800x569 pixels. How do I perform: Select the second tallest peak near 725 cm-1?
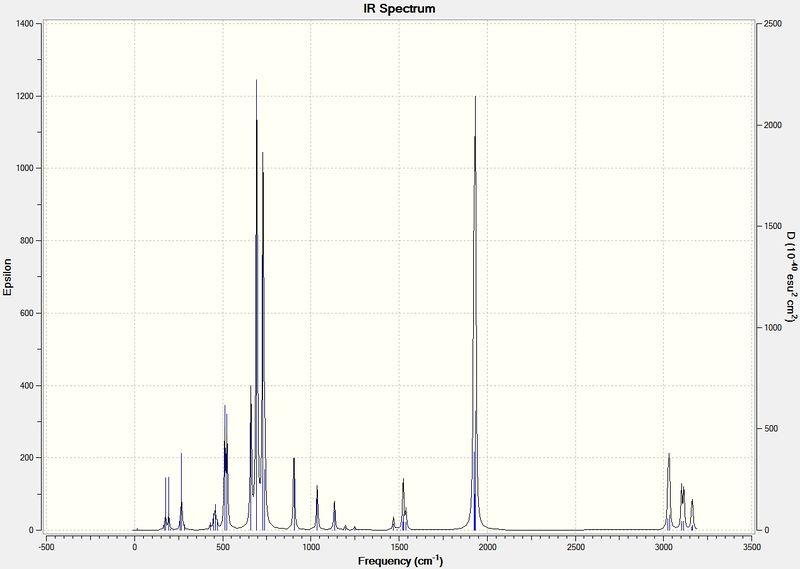[x=263, y=340]
